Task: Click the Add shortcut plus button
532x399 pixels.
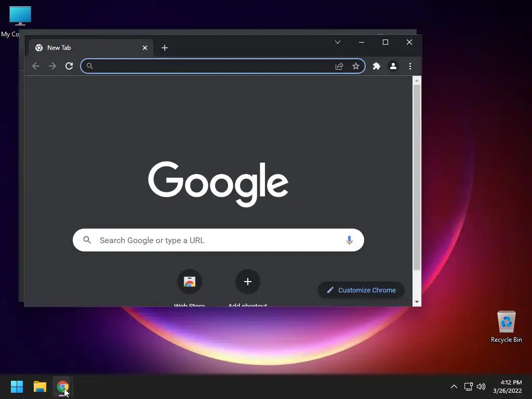Action: (248, 282)
